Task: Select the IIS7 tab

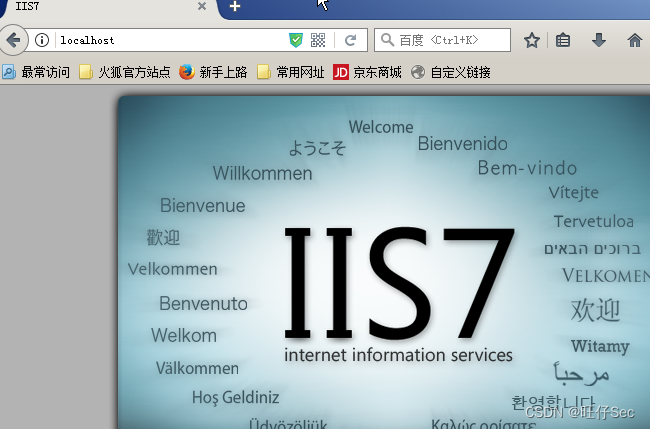Action: pyautogui.click(x=109, y=7)
